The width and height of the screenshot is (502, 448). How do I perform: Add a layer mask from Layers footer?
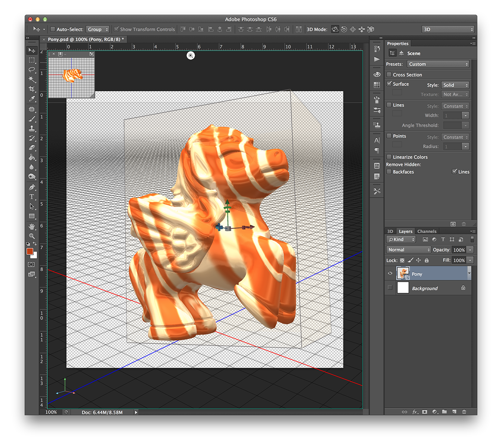coord(425,412)
